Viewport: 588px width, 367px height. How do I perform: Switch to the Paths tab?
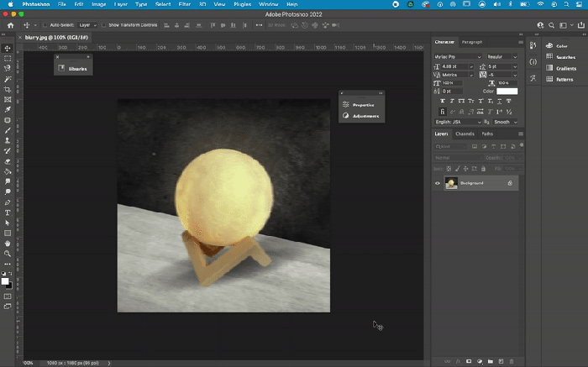(487, 134)
